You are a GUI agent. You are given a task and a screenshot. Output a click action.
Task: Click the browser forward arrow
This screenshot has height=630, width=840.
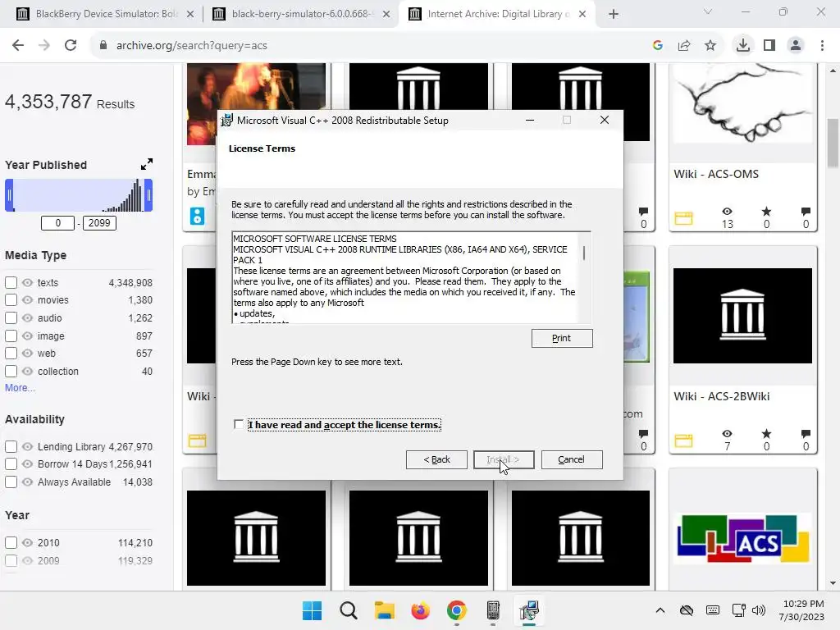(x=44, y=46)
